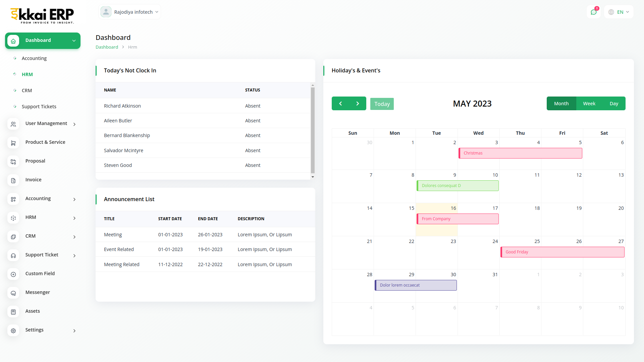Switch calendar to Week view
Viewport: 644px width, 362px height.
pos(589,104)
